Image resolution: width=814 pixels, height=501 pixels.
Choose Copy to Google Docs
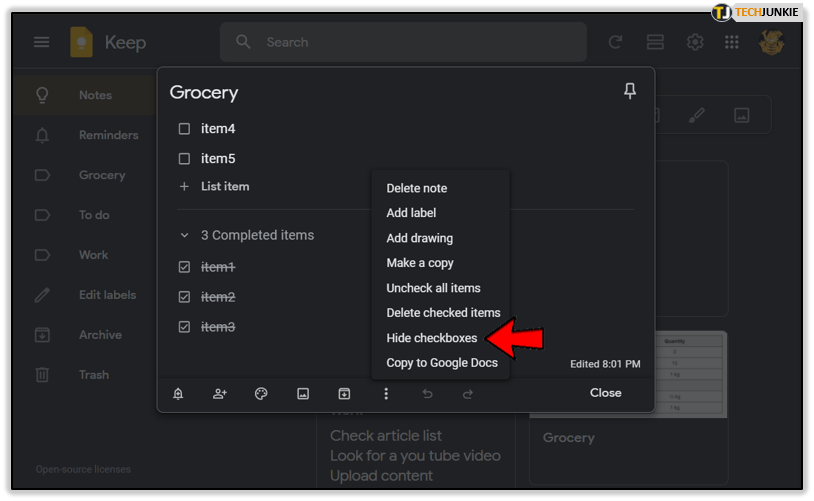(x=442, y=363)
